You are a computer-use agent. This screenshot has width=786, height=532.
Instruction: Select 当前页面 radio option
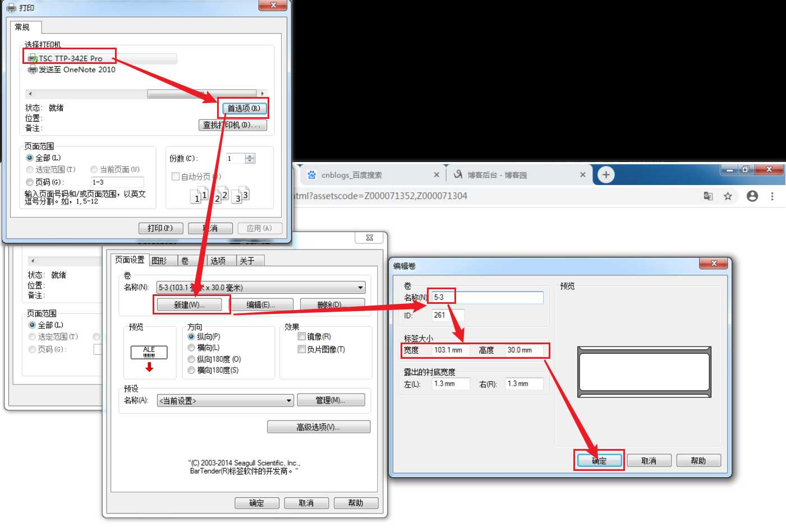click(x=94, y=169)
